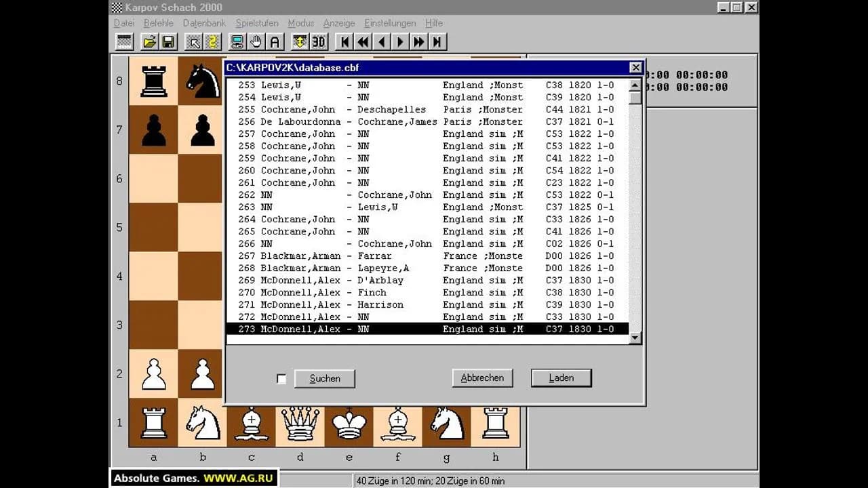This screenshot has width=868, height=488.
Task: Open the Anzeige menu
Action: [x=339, y=23]
